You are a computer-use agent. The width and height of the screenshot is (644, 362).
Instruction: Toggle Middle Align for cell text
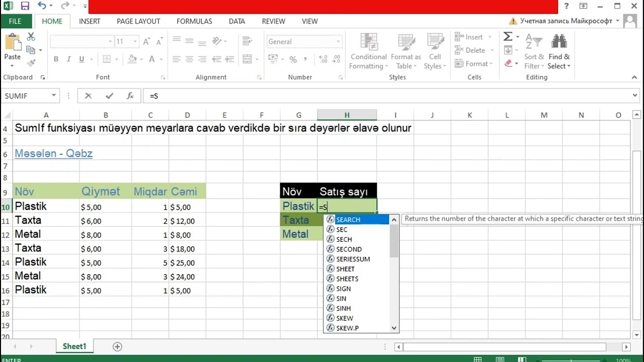tap(189, 41)
